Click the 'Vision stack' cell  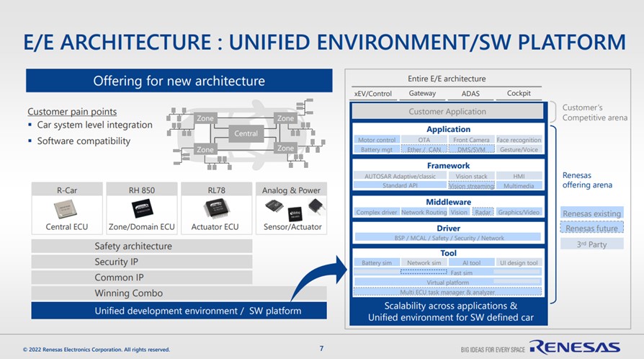(x=472, y=176)
